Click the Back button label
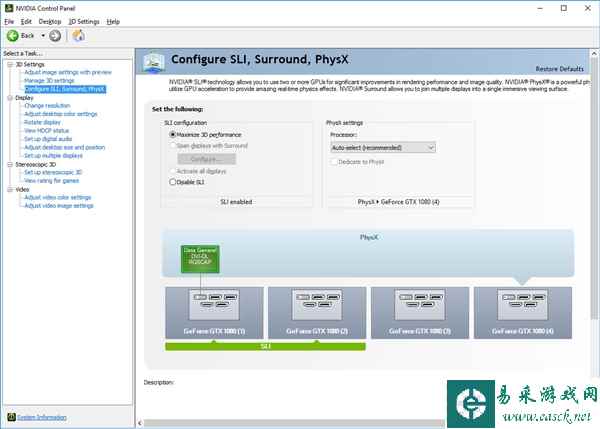The height and width of the screenshot is (429, 600). (27, 36)
